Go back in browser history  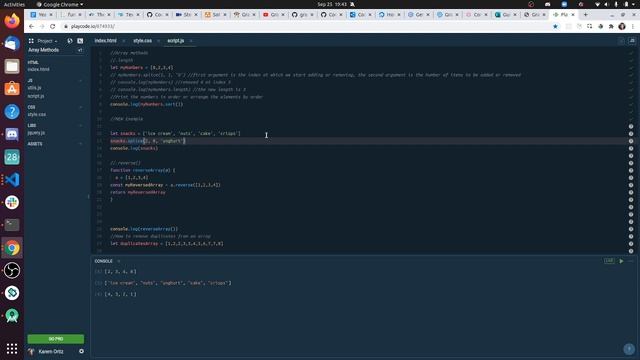click(x=31, y=26)
